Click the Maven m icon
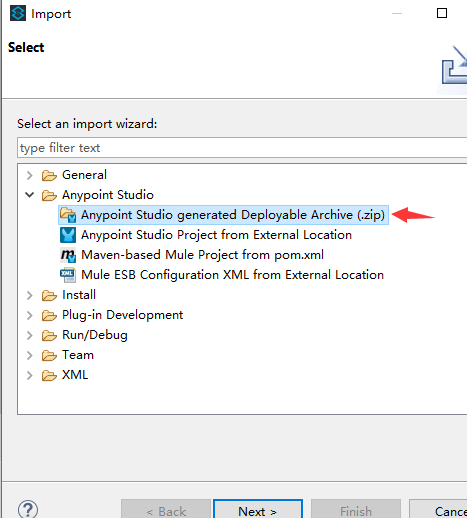This screenshot has height=518, width=467. (68, 255)
